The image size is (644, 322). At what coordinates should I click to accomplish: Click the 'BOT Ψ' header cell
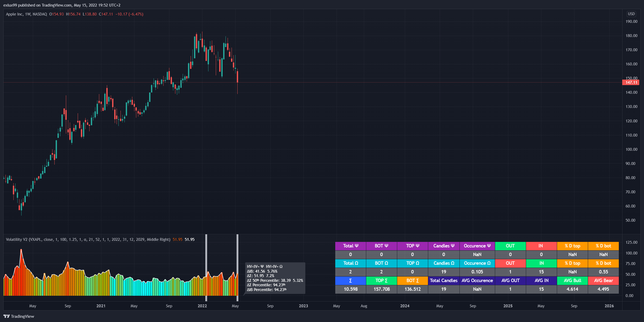point(381,246)
